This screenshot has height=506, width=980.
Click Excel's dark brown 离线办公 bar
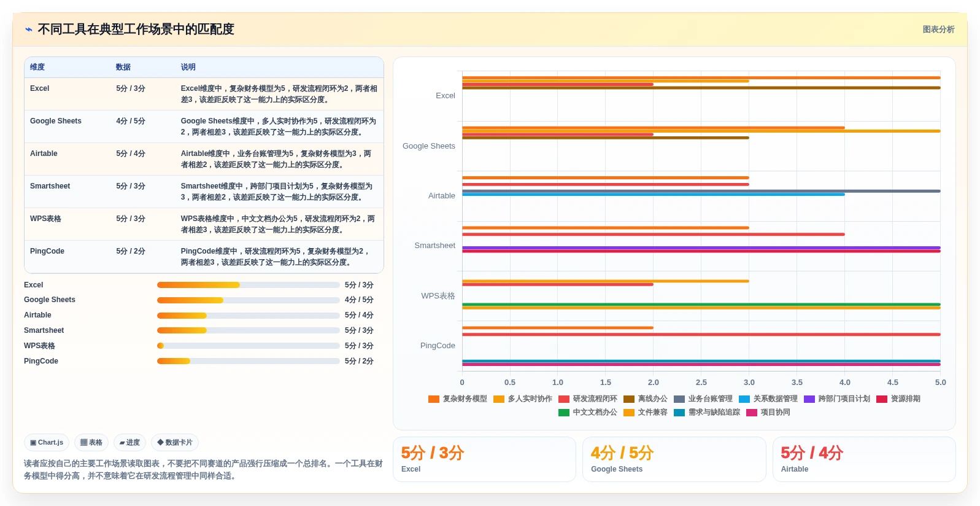701,88
